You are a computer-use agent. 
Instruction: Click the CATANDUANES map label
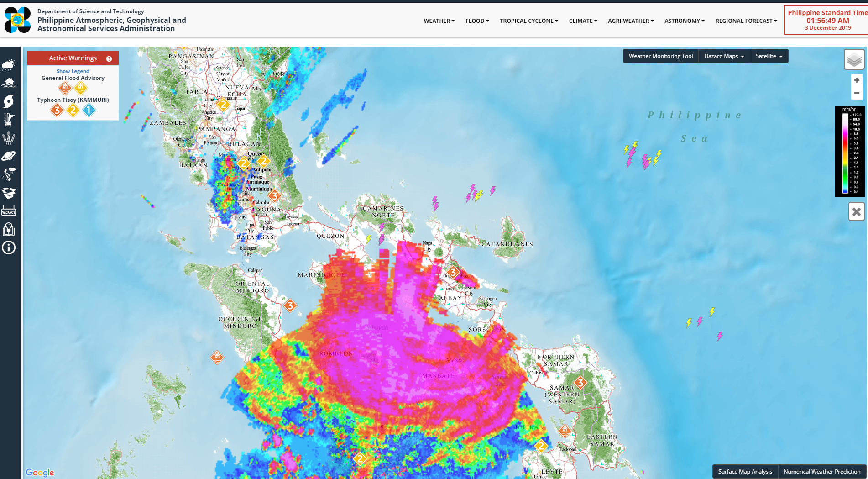pos(507,244)
